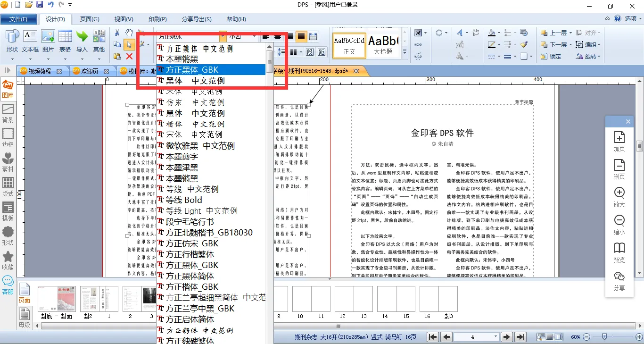Switch to the 视图(V) ribbon tab
Image resolution: width=644 pixels, height=344 pixels.
pyautogui.click(x=124, y=19)
